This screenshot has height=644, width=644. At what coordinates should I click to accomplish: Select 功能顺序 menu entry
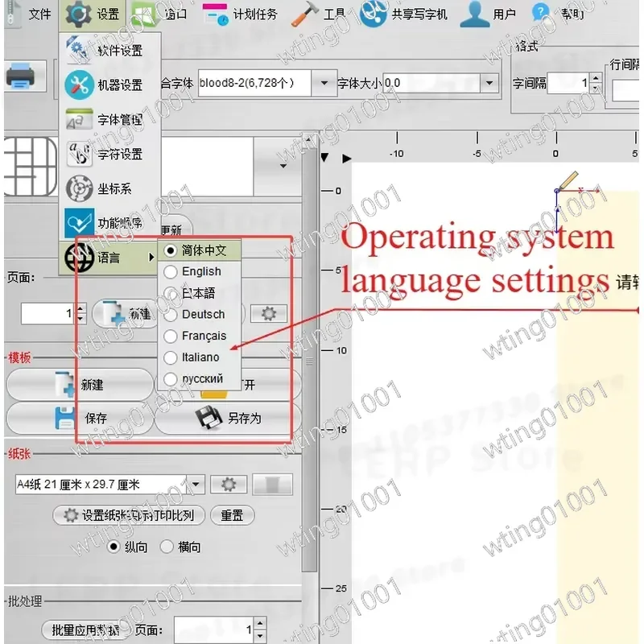click(x=109, y=223)
